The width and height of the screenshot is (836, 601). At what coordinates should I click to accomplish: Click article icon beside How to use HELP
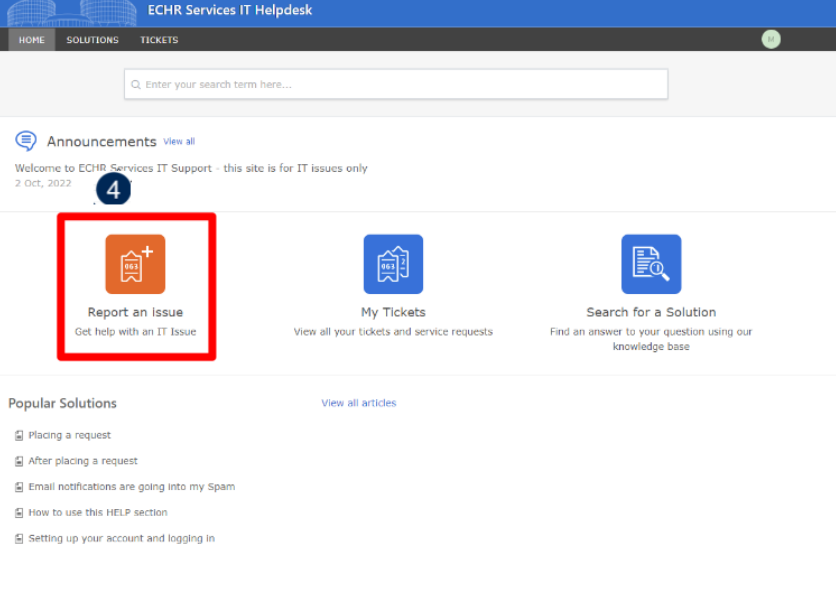pyautogui.click(x=19, y=513)
